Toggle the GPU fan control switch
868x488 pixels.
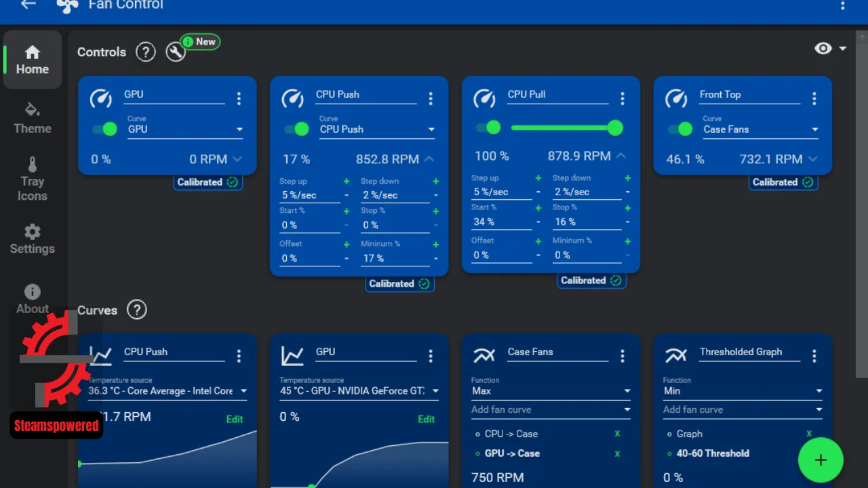[104, 129]
